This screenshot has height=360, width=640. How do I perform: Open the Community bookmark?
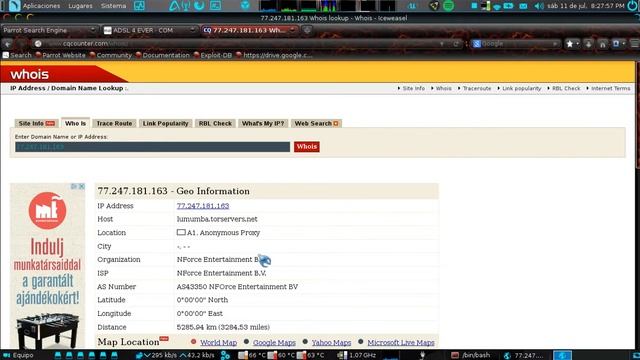click(110, 55)
